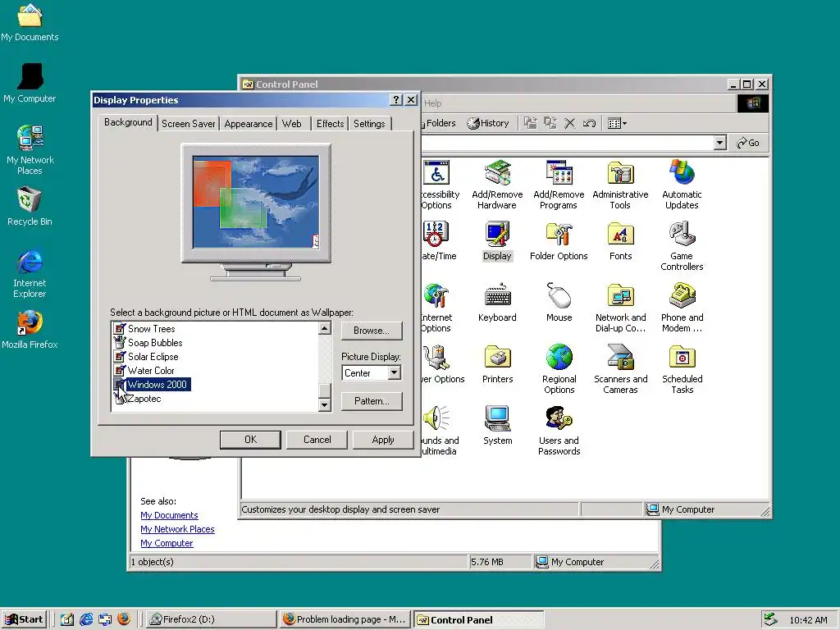
Task: Switch to the Settings tab
Action: tap(369, 124)
